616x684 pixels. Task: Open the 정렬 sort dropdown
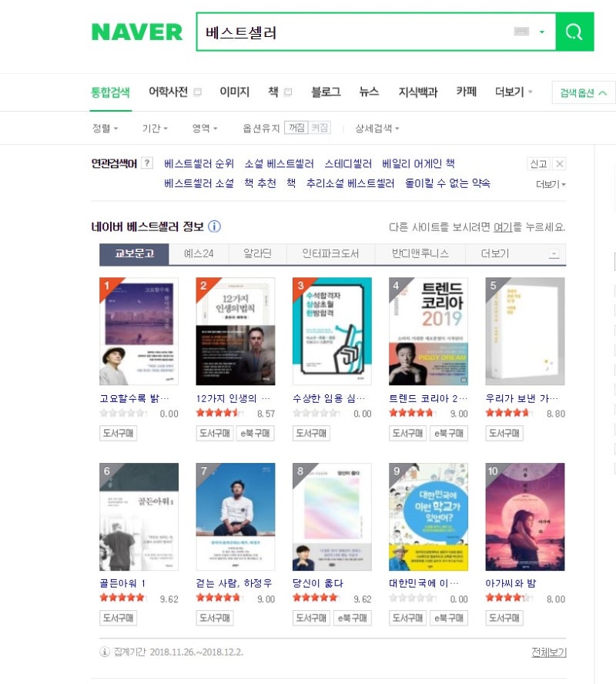(105, 128)
